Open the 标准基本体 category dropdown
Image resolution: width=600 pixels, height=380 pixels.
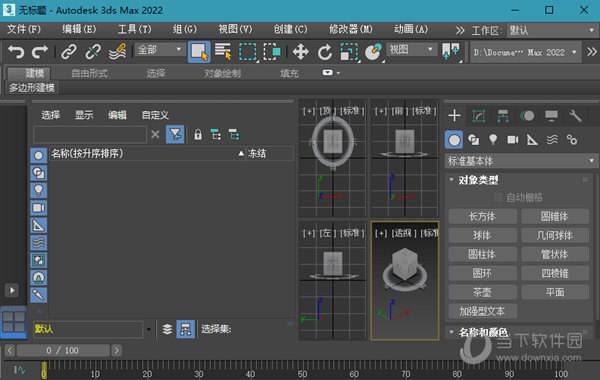point(521,161)
